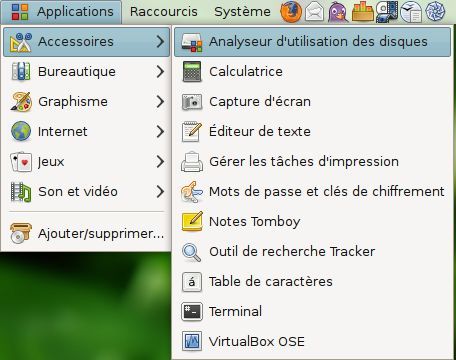This screenshot has height=360, width=456.
Task: Click the disk usage analyzer icon
Action: [x=192, y=42]
